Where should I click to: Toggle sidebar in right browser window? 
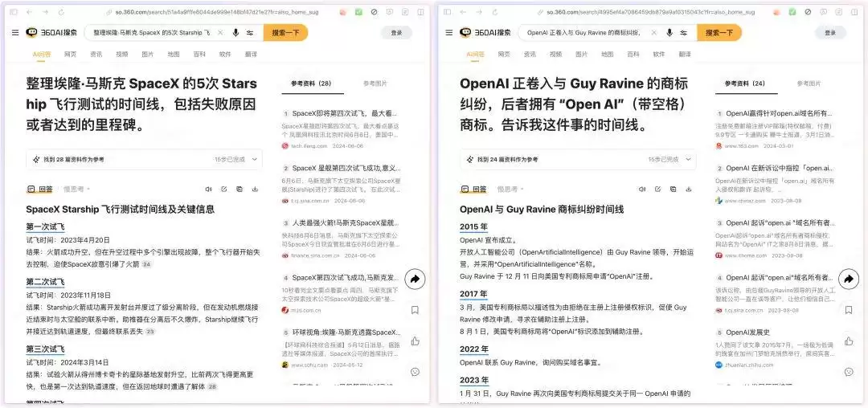pyautogui.click(x=448, y=11)
